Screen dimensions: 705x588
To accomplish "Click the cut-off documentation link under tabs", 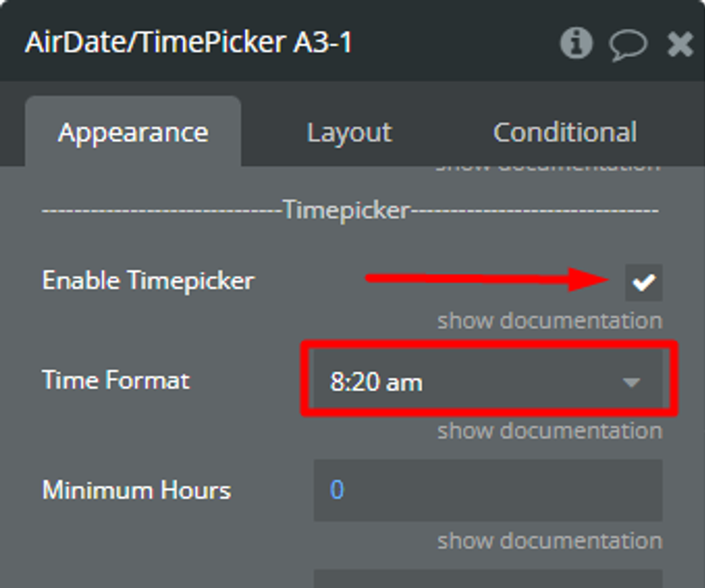I will pyautogui.click(x=549, y=167).
